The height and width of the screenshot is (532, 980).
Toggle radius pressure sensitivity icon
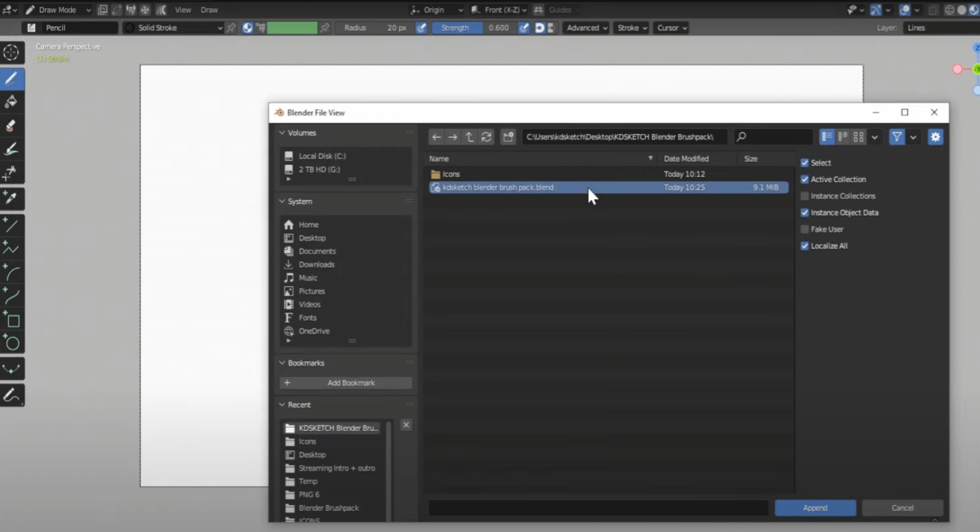point(421,28)
